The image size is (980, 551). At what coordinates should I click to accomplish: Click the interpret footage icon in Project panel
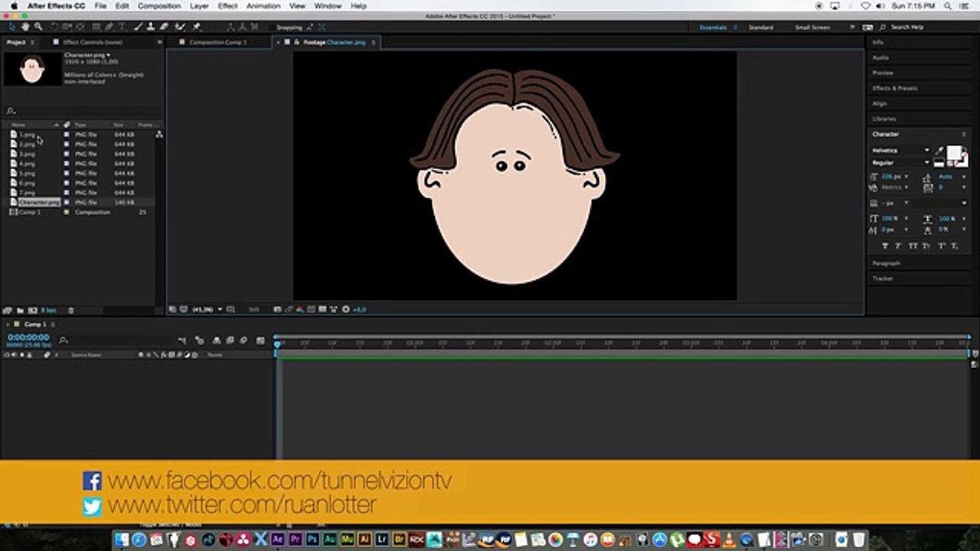7,310
